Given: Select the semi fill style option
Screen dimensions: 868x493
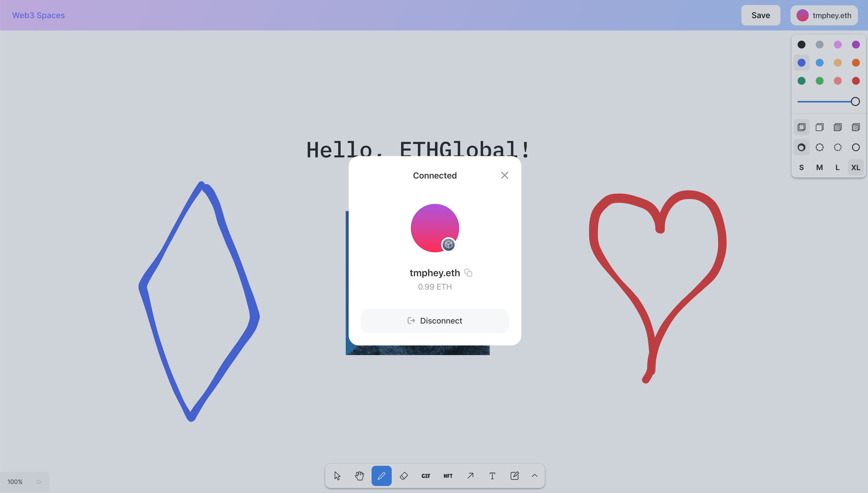Looking at the screenshot, I should click(819, 127).
